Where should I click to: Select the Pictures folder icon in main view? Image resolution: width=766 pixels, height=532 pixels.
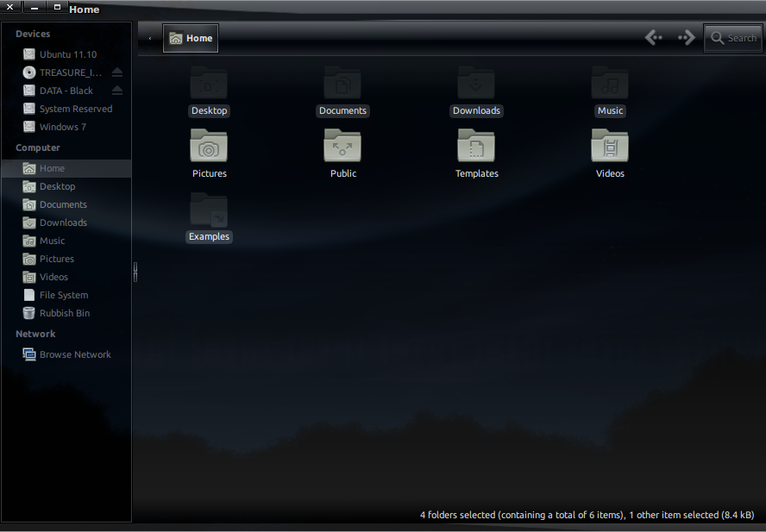coord(209,146)
